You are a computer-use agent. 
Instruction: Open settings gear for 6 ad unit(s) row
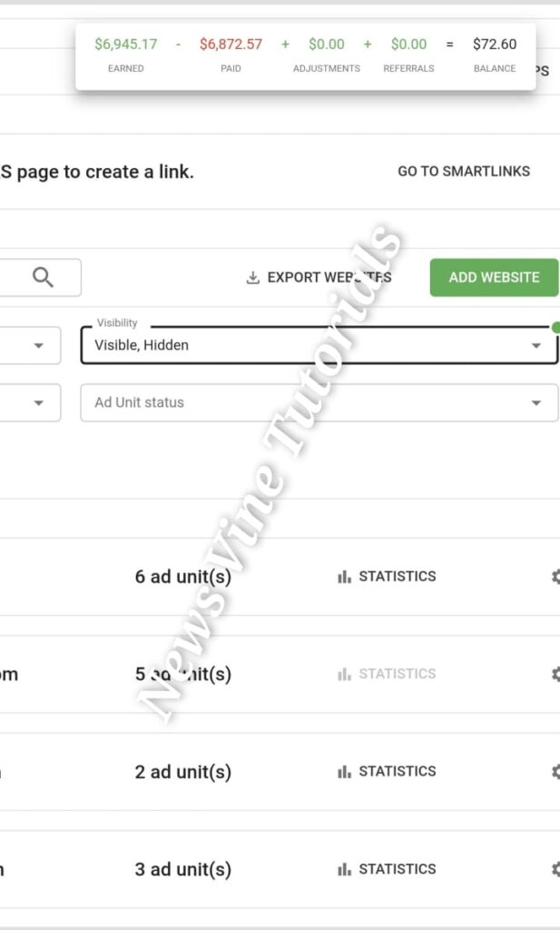(555, 576)
